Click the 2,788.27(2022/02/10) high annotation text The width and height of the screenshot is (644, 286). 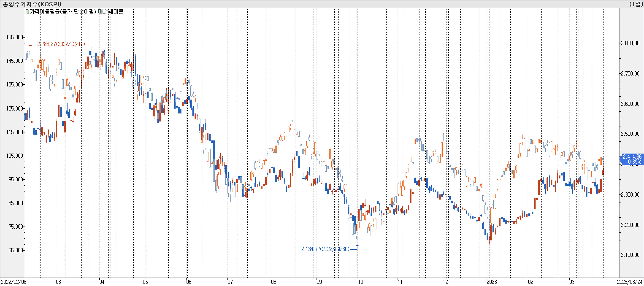click(x=61, y=44)
